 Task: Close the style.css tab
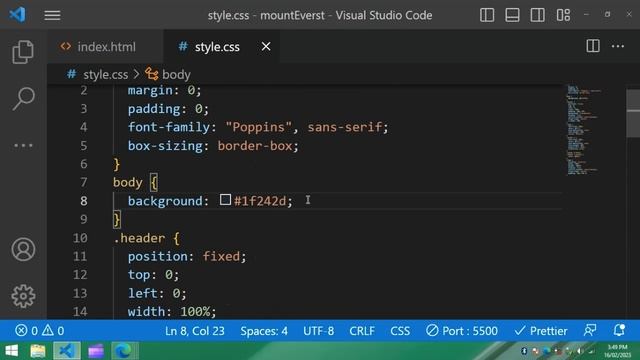tap(266, 47)
